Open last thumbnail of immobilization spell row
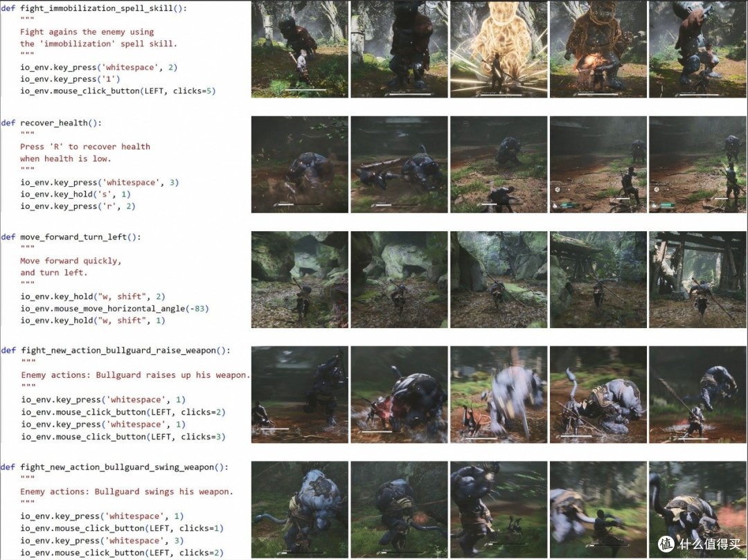Viewport: 748px width, 560px height. (698, 48)
